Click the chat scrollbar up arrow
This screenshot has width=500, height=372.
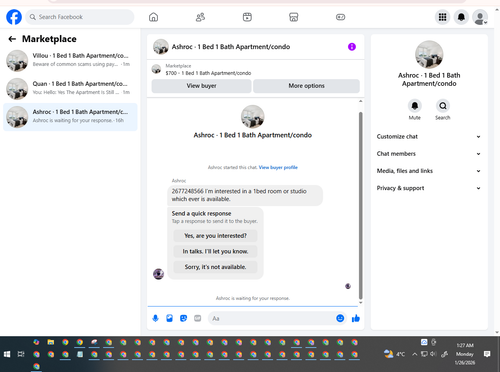360,101
